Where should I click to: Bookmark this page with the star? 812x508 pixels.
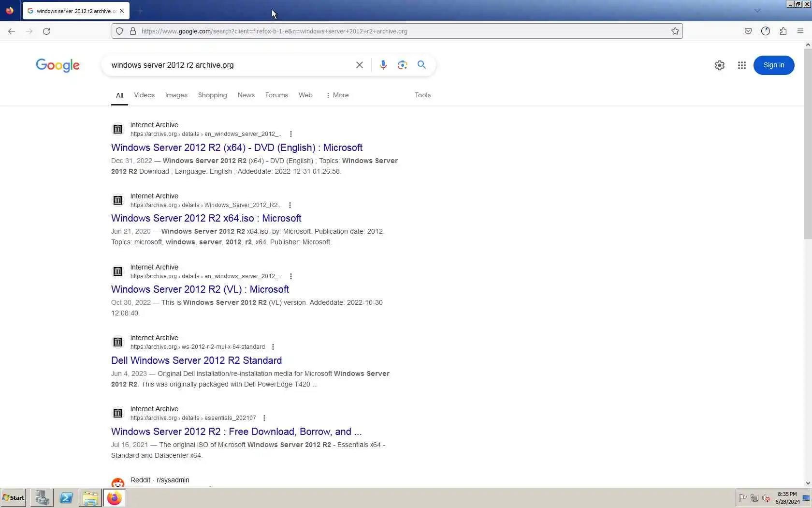(675, 31)
